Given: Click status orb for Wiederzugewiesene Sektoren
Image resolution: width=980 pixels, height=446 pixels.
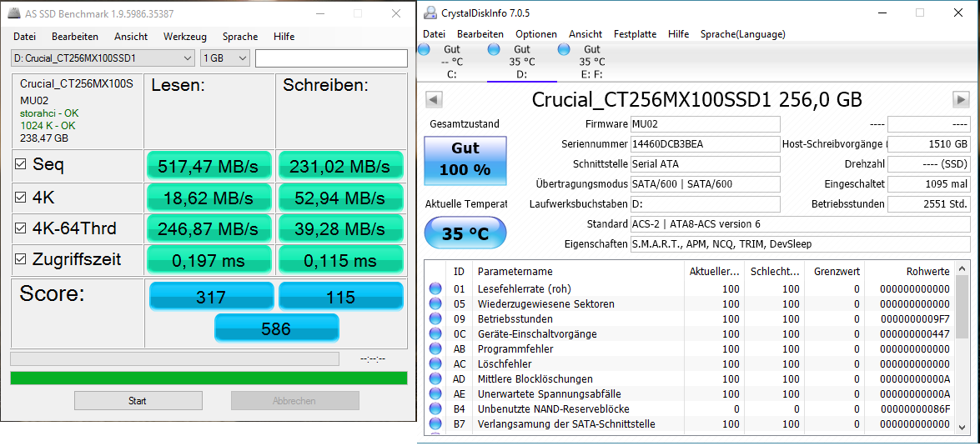Looking at the screenshot, I should pos(435,303).
